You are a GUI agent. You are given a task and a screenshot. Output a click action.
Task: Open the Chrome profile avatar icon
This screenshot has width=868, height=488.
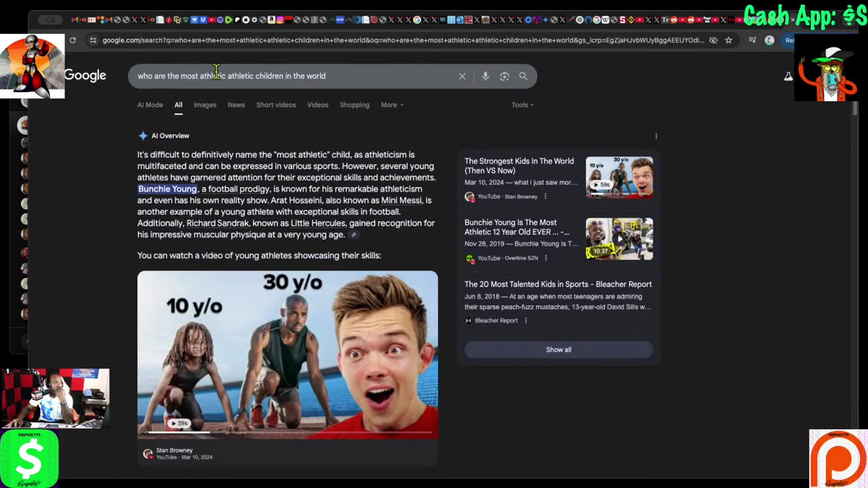[x=769, y=40]
